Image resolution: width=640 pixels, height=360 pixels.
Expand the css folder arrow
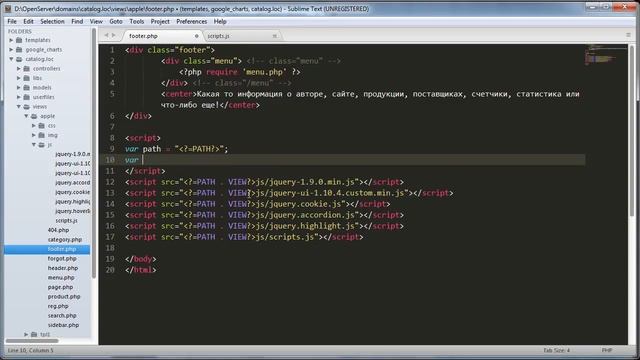coord(34,126)
